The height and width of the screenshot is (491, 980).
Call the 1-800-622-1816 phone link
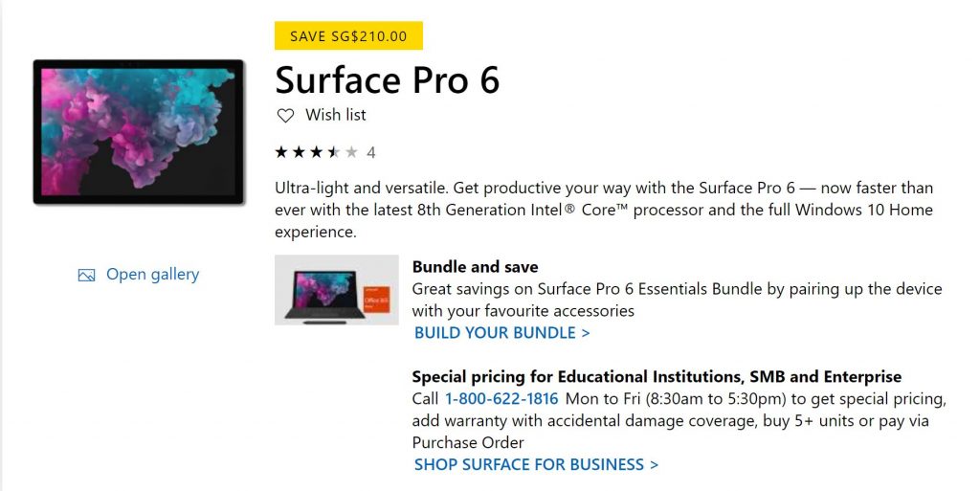tap(501, 398)
